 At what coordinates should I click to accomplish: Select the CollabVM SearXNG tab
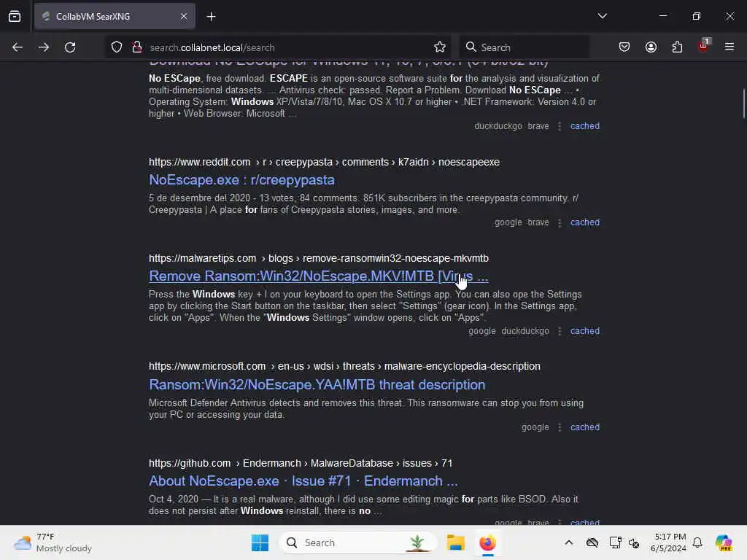click(115, 17)
